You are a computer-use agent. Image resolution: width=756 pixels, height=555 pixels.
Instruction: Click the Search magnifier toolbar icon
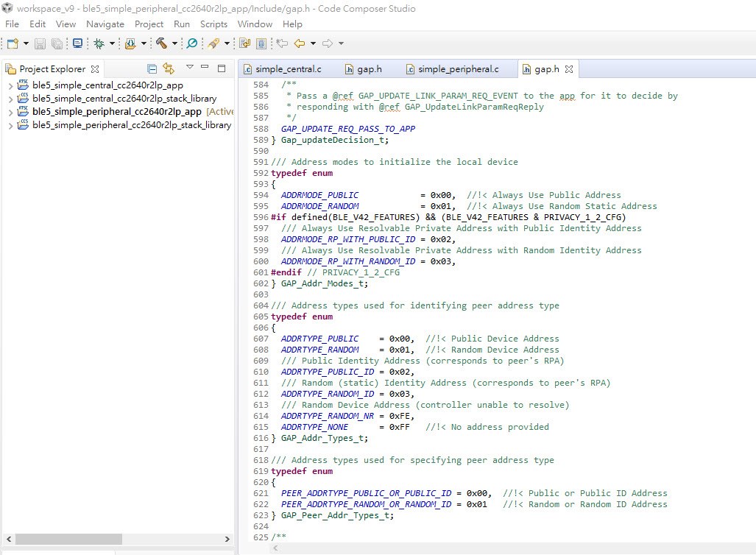[191, 43]
